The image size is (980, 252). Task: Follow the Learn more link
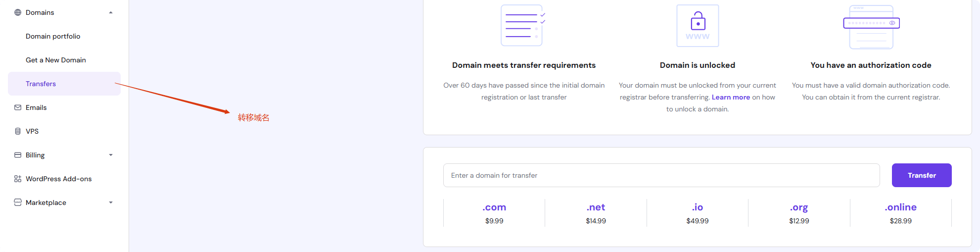click(731, 97)
